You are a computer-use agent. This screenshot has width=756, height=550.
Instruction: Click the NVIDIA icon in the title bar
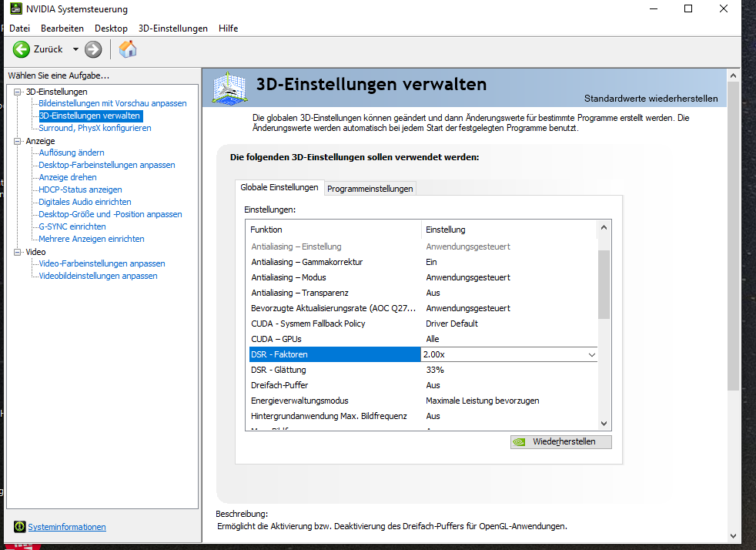[16, 8]
